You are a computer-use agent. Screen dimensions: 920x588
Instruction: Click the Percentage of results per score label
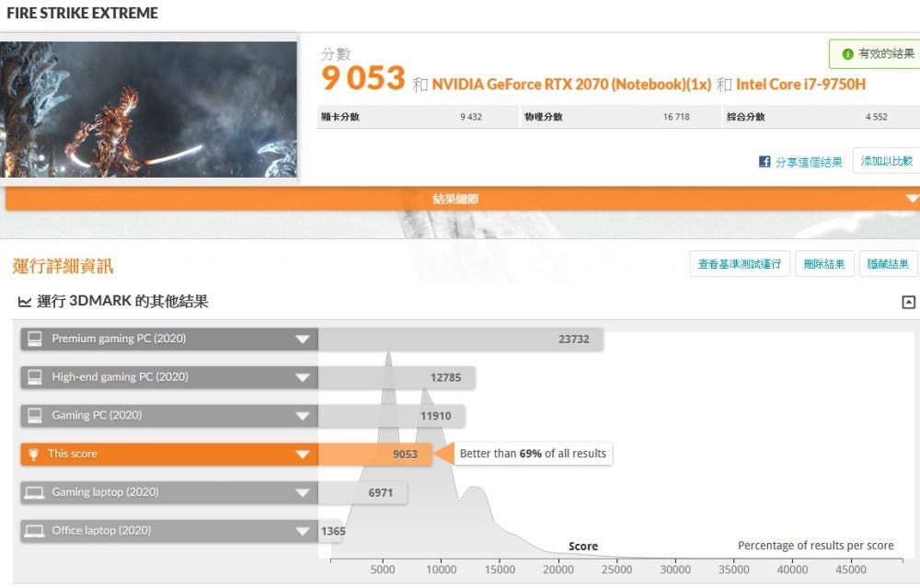(x=815, y=546)
